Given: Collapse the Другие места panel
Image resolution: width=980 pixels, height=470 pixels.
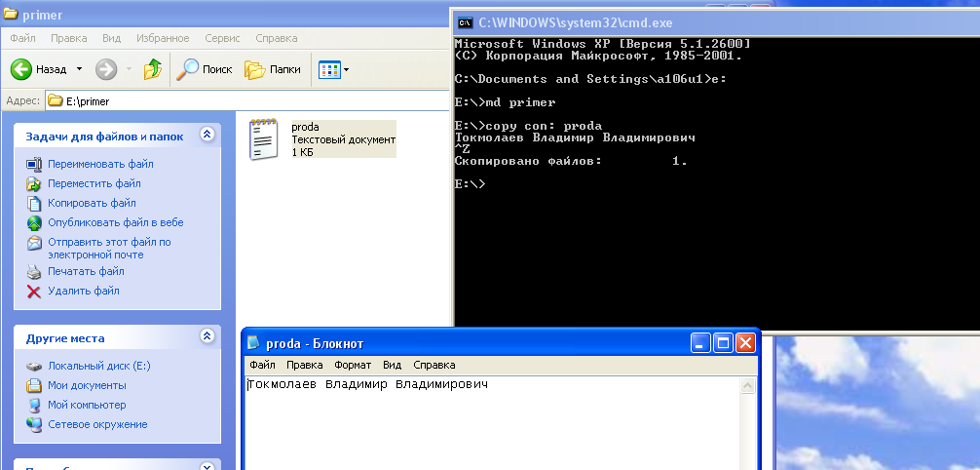Looking at the screenshot, I should pyautogui.click(x=207, y=336).
